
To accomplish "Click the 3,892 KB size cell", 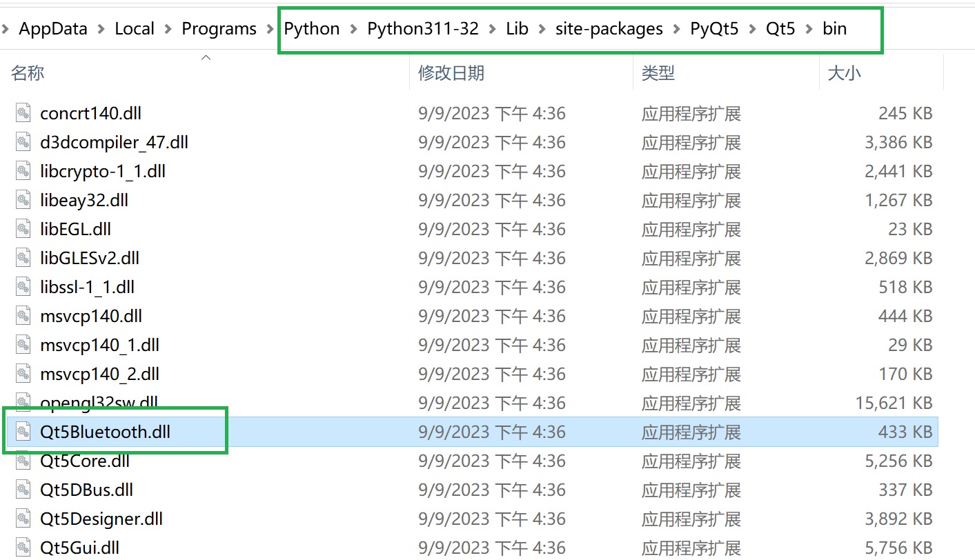I will click(x=898, y=519).
